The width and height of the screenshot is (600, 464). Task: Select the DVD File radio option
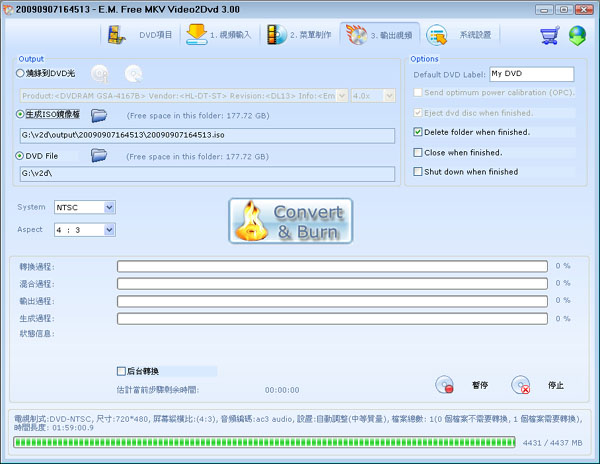(19, 156)
